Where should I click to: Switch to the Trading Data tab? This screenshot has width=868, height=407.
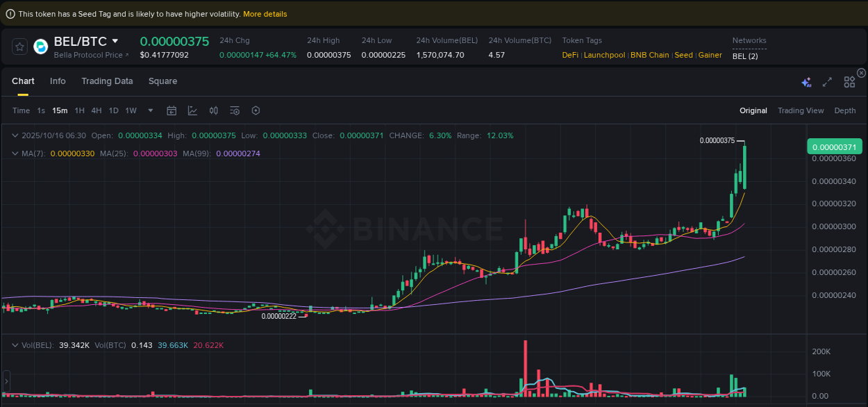tap(107, 81)
